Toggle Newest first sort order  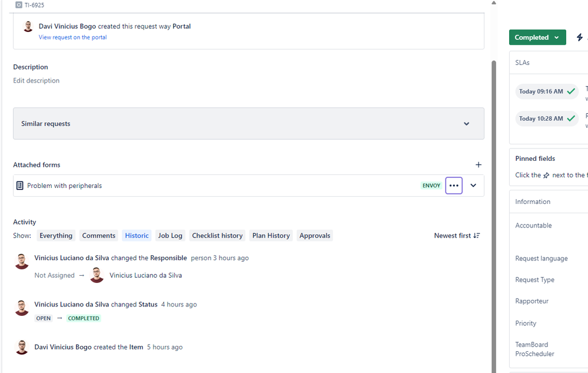point(457,236)
